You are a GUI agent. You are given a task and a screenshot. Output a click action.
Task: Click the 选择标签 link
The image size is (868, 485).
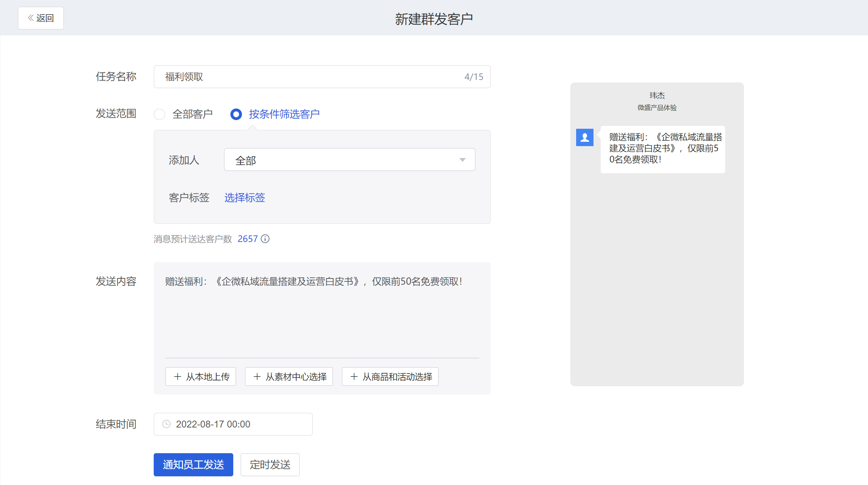coord(245,197)
